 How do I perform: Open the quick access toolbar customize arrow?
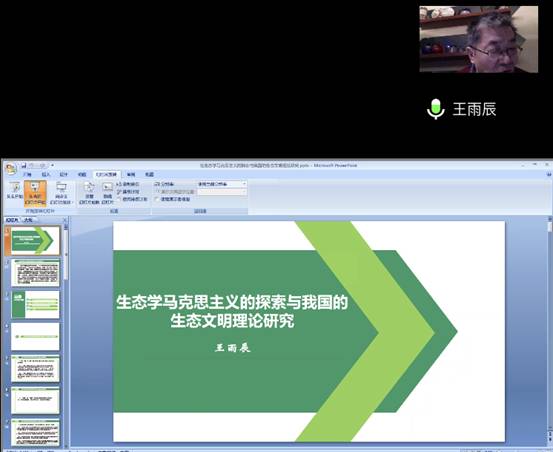coord(53,165)
